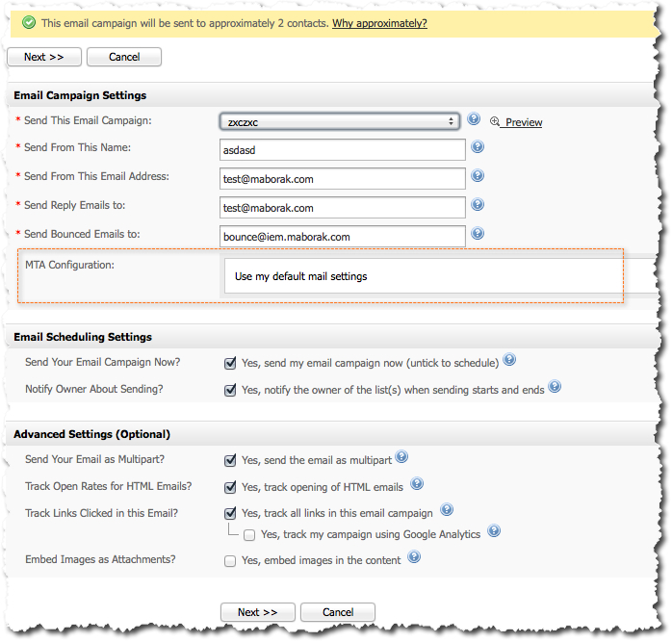Untick track opening of HTML emails checkbox

point(230,487)
